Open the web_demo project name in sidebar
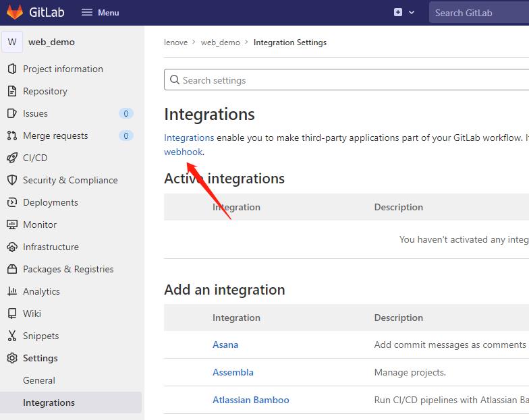529x420 pixels. point(51,42)
